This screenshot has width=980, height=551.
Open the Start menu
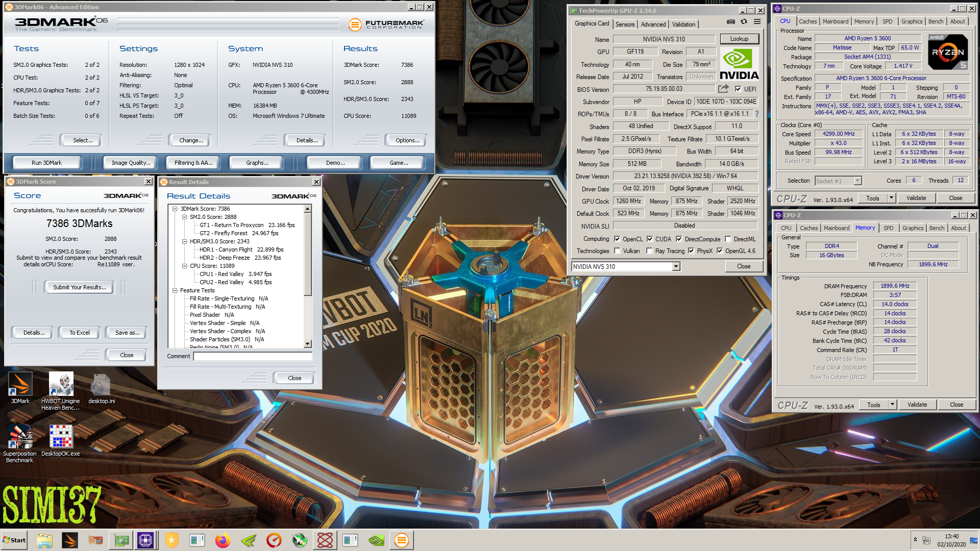14,540
